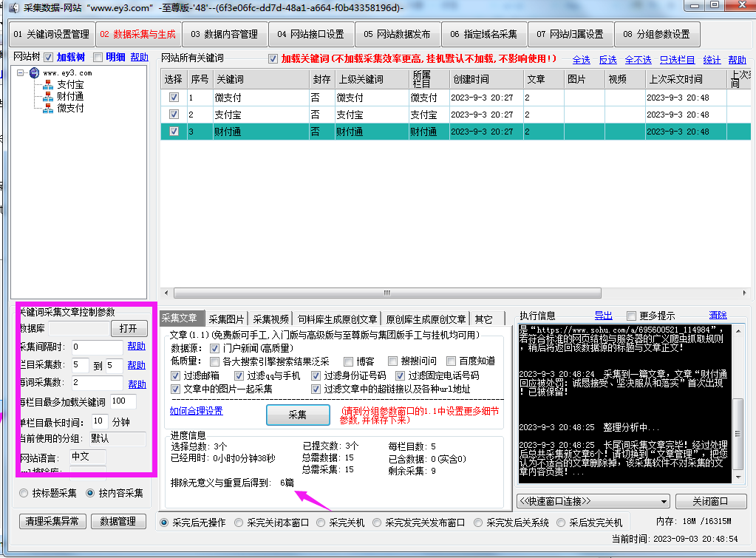Image resolution: width=756 pixels, height=558 pixels.
Task: Click the 打开 database button
Action: tap(128, 328)
